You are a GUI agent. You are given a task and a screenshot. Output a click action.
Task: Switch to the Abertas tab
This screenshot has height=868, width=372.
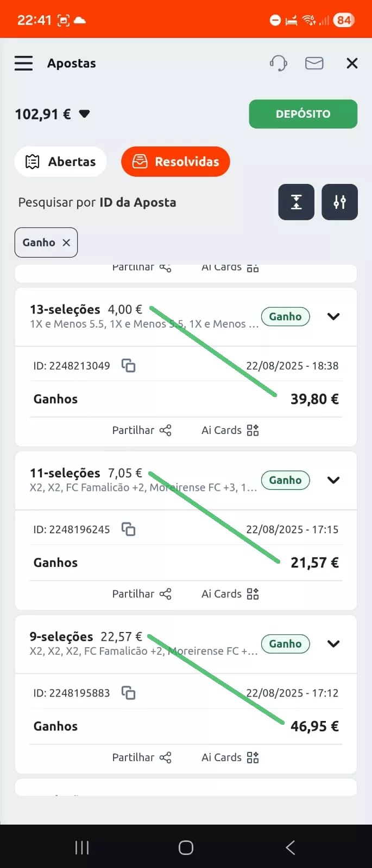click(61, 162)
